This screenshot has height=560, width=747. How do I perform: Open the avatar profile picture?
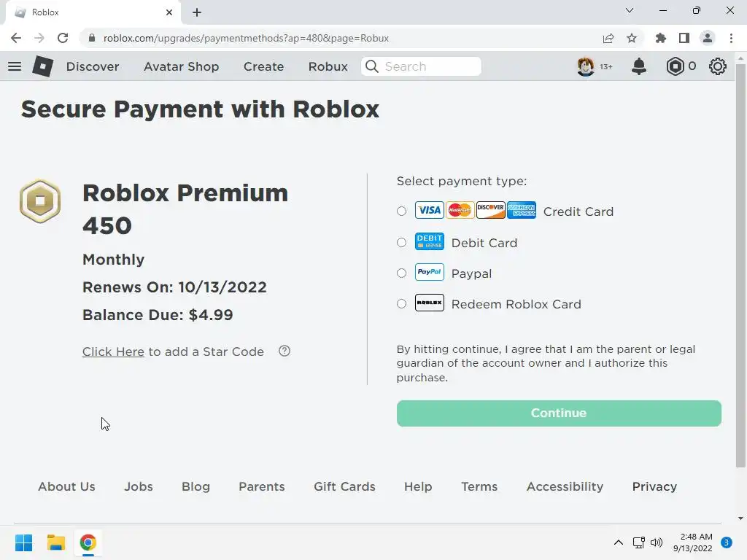586,66
